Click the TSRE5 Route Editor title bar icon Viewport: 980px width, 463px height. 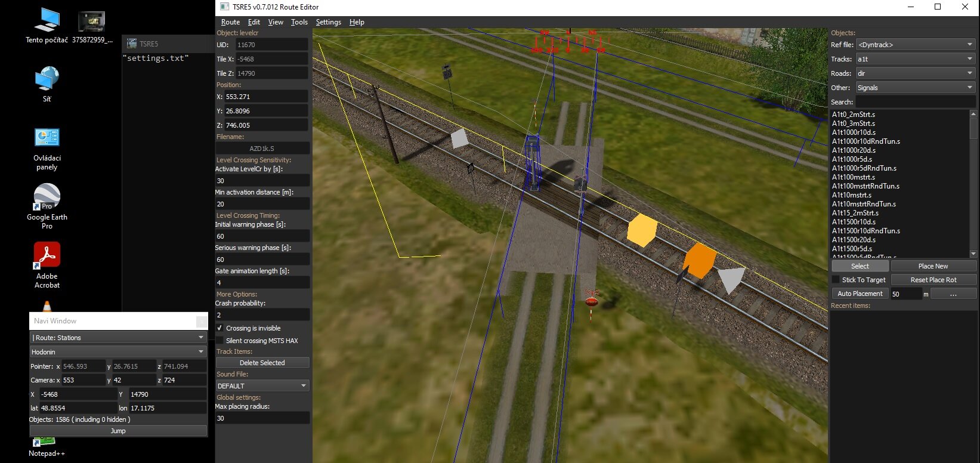tap(224, 7)
